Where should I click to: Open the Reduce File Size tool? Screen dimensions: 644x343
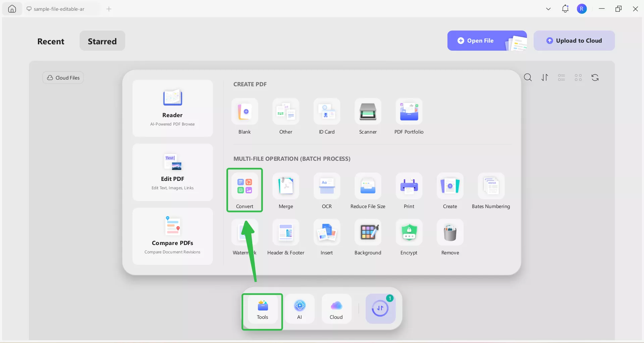tap(368, 191)
